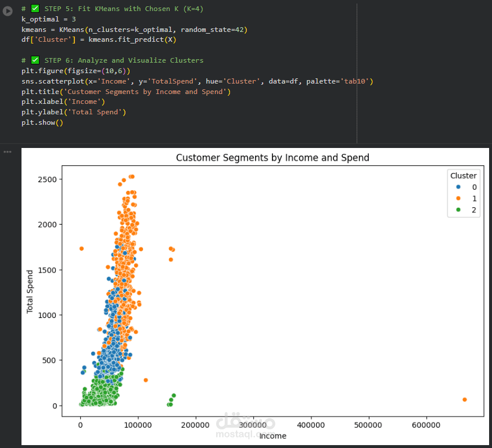This screenshot has height=448, width=492.
Task: Click the KMeans(n_clusters=k_optimal) code line
Action: pyautogui.click(x=134, y=30)
